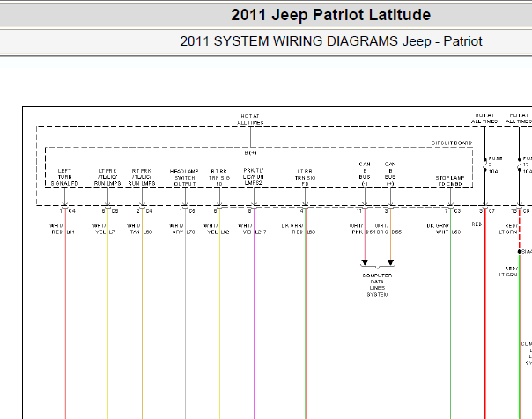Click the "DK GRN/ RED" L63 wire label
This screenshot has width=532, height=419.
292,229
